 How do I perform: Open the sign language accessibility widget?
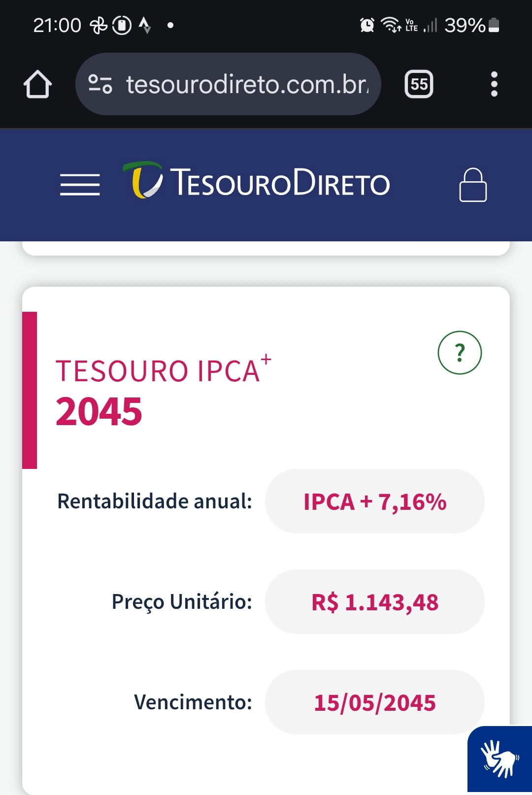click(x=499, y=759)
